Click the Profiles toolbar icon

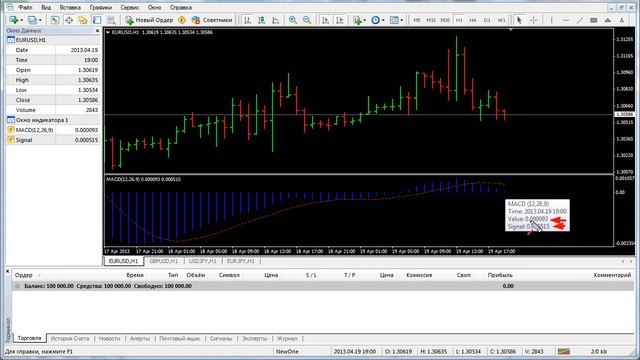point(32,20)
